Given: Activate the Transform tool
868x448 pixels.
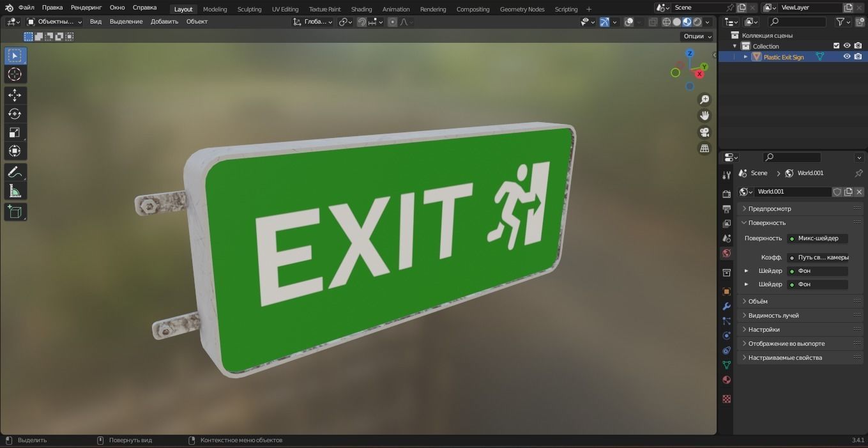Looking at the screenshot, I should point(15,151).
